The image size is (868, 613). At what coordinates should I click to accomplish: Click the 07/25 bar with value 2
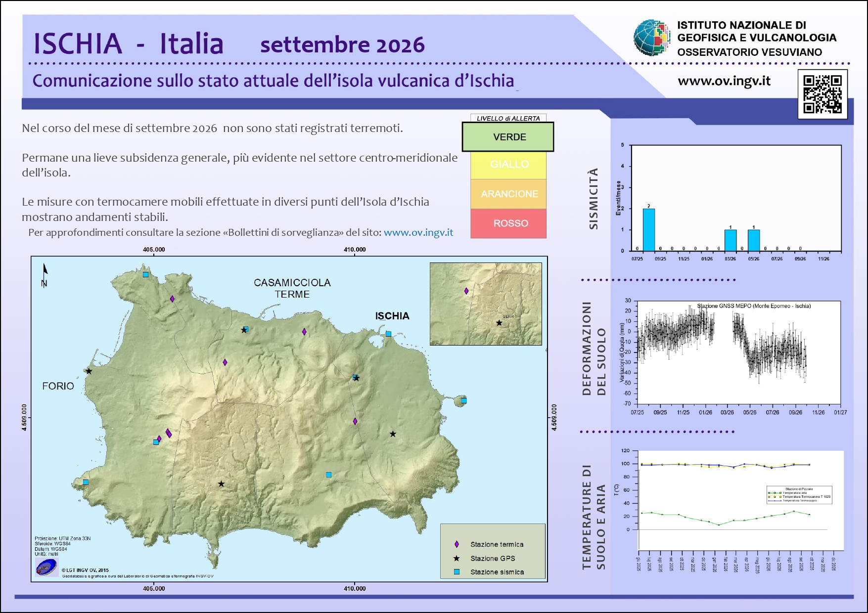tap(648, 230)
